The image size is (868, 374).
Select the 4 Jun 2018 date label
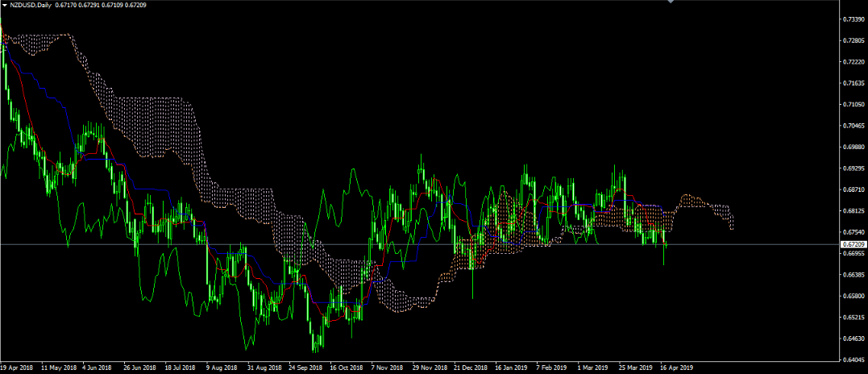[x=98, y=367]
